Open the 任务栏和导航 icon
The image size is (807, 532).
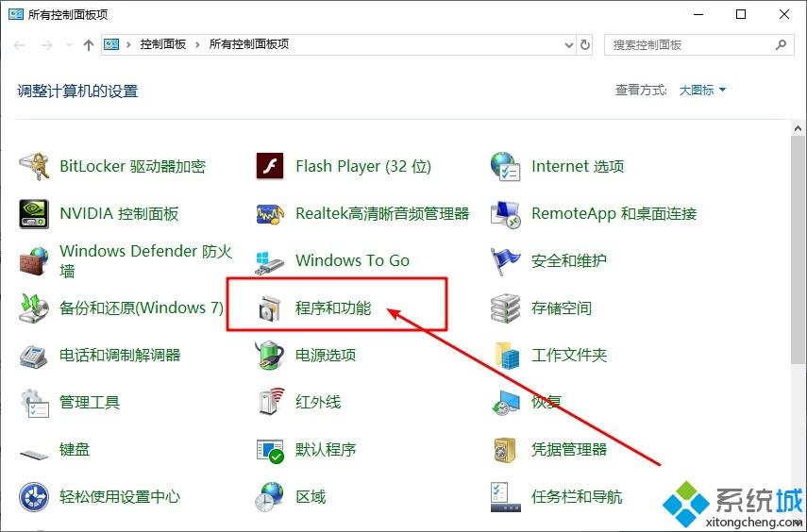(505, 497)
